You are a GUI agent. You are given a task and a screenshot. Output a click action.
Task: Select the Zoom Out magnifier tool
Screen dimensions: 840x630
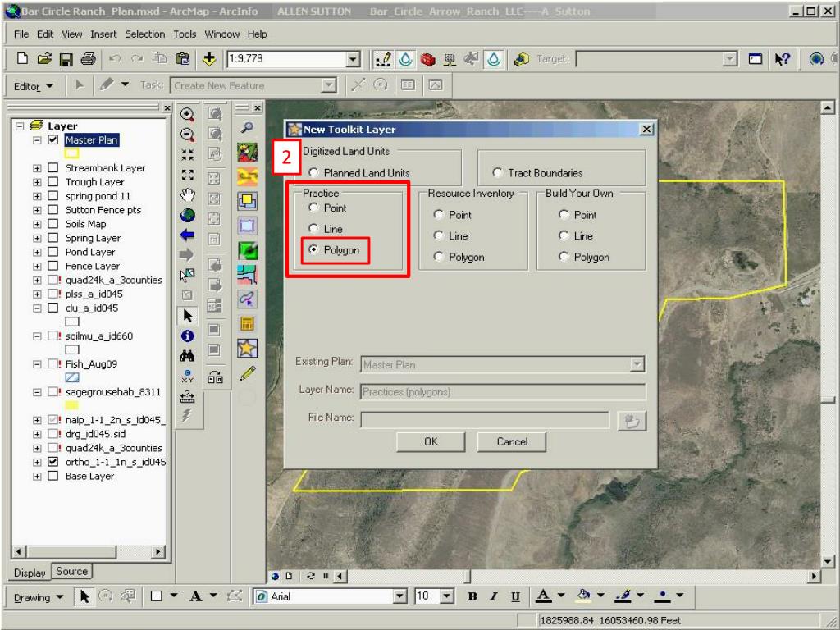187,135
